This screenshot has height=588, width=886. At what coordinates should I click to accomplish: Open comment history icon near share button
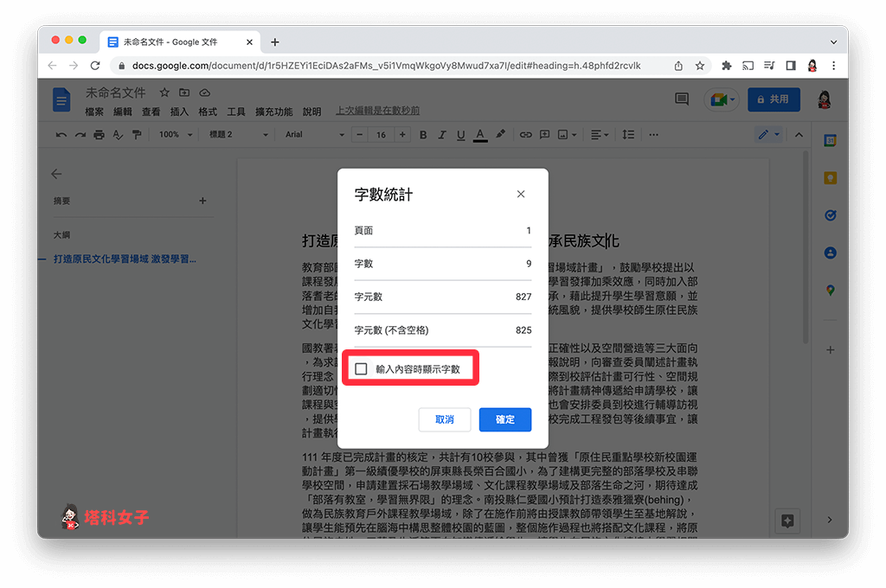pyautogui.click(x=681, y=99)
